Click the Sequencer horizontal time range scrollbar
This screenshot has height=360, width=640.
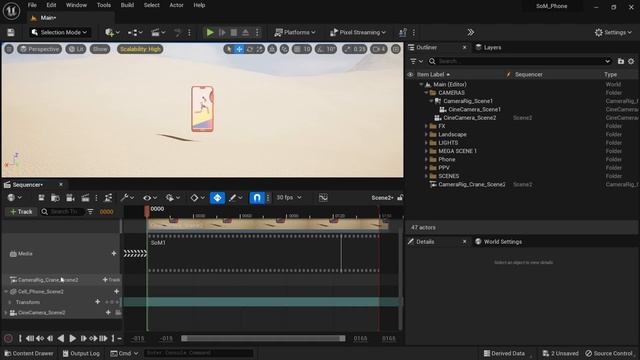pos(263,338)
